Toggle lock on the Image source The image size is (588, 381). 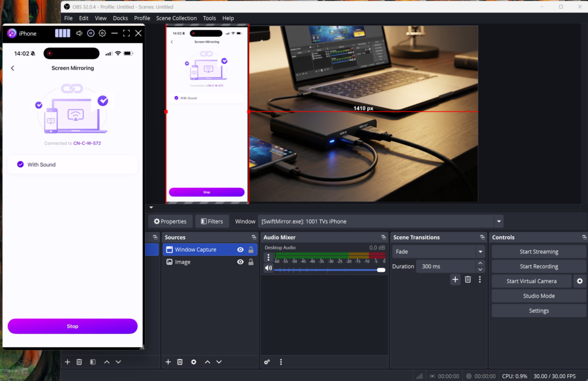[251, 262]
